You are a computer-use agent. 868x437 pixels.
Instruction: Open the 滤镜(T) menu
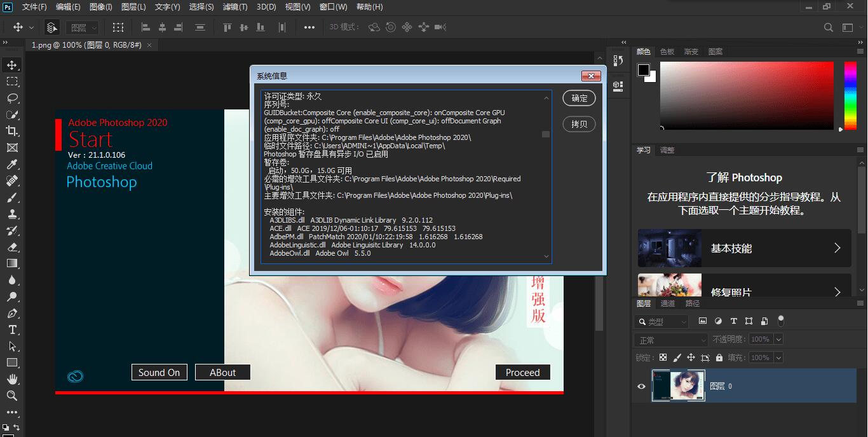point(234,7)
